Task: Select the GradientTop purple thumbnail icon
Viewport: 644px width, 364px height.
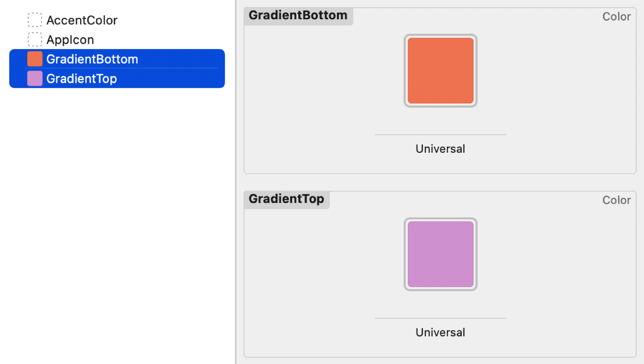Action: [35, 78]
